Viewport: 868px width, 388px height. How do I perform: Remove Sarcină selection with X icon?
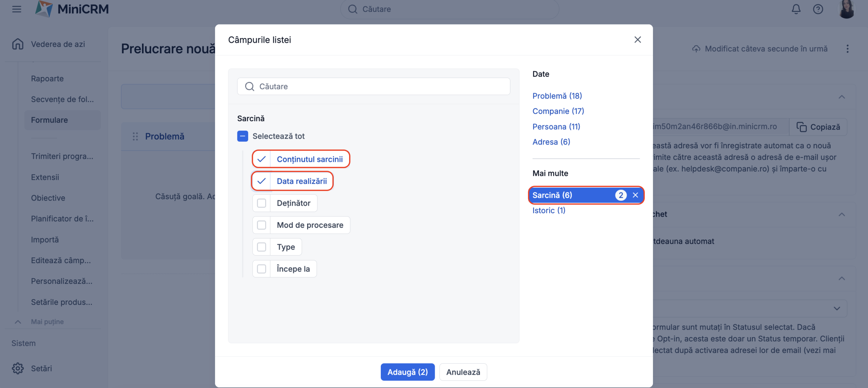coord(635,195)
